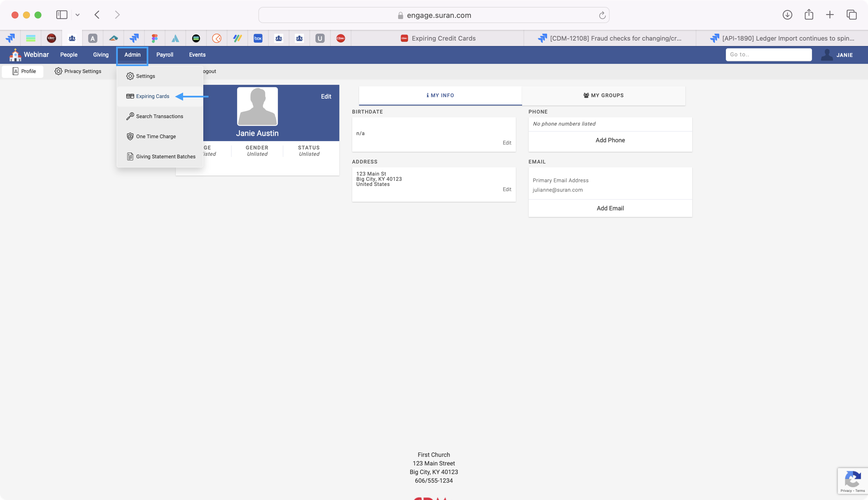868x500 pixels.
Task: Click the Go to search field
Action: 768,55
